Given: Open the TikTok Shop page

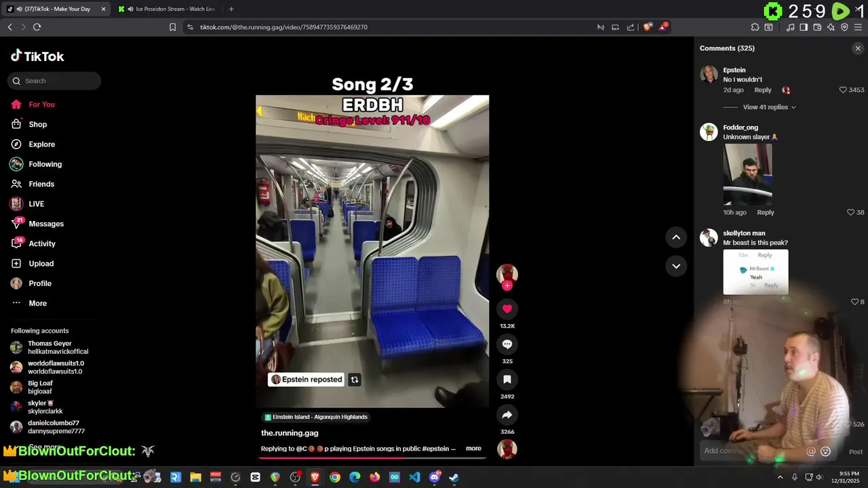Looking at the screenshot, I should (28, 124).
